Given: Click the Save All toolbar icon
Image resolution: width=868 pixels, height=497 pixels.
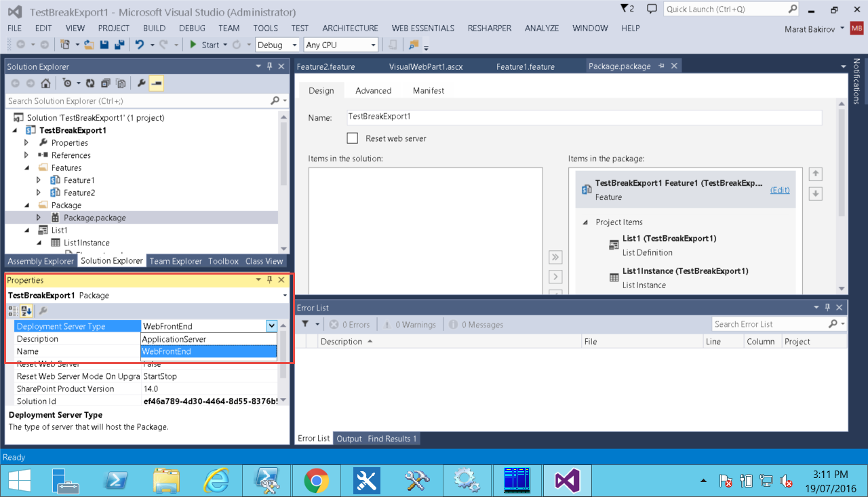Looking at the screenshot, I should click(x=119, y=45).
